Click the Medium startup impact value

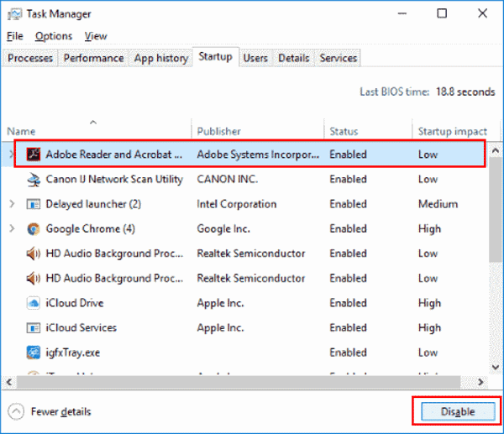pyautogui.click(x=438, y=204)
